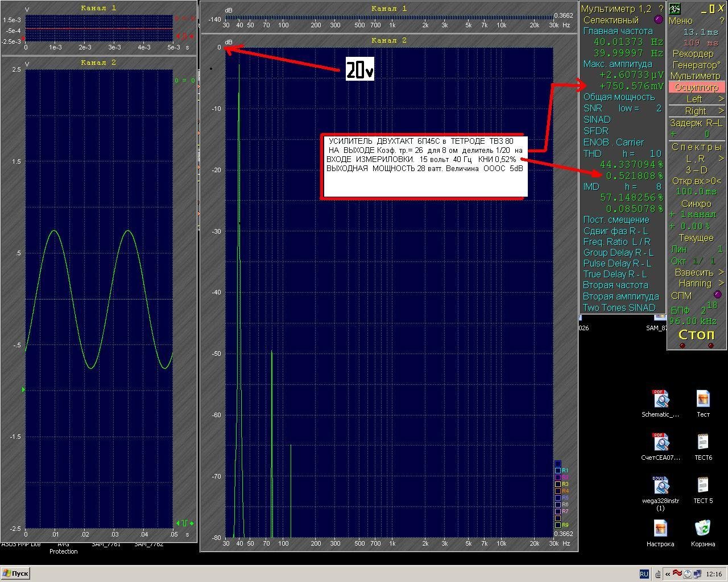
Task: Open the Мультиметр panel from the control panel
Action: 695,76
